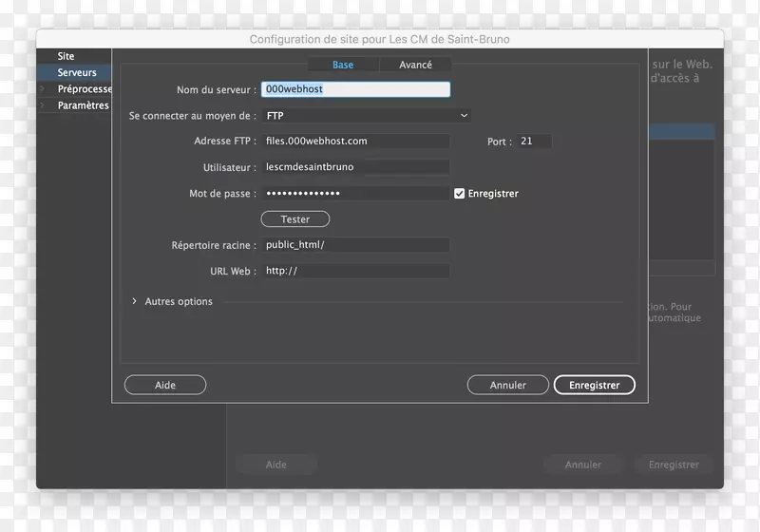Screen dimensions: 760x532
Task: Expand the Préprocesseurs sidebar arrow
Action: (43, 88)
